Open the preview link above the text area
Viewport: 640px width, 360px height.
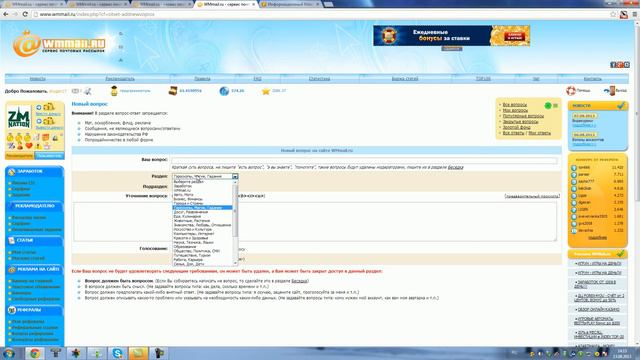(532, 196)
